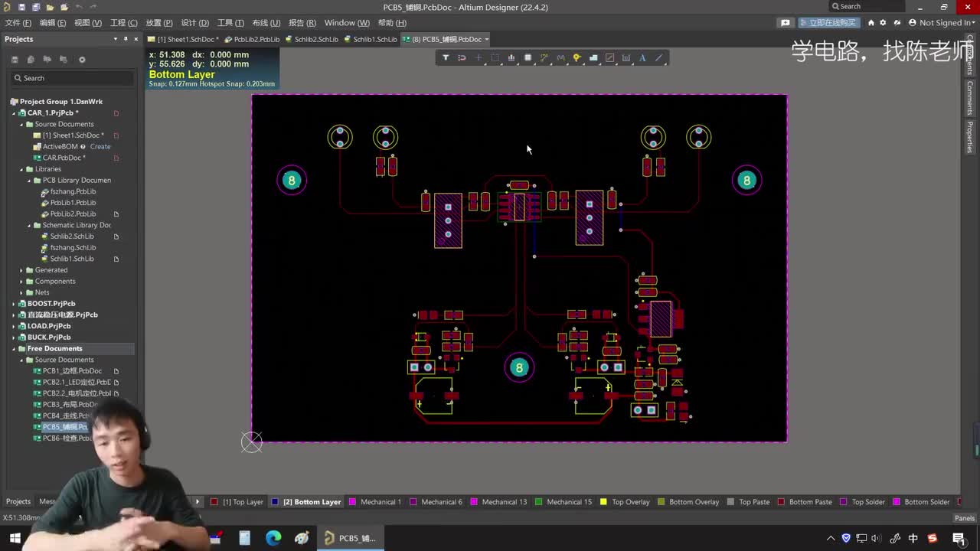
Task: Select the place line tool icon
Action: [x=659, y=57]
